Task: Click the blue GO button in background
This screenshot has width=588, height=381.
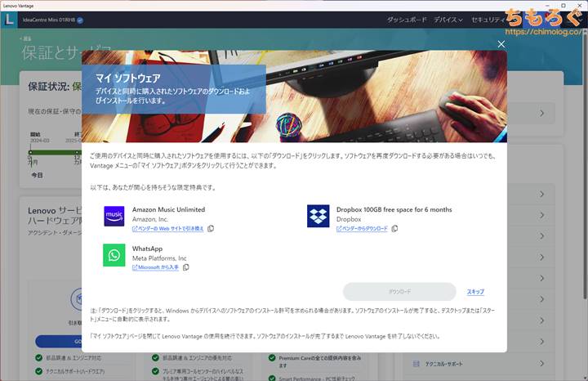Action: (59, 341)
